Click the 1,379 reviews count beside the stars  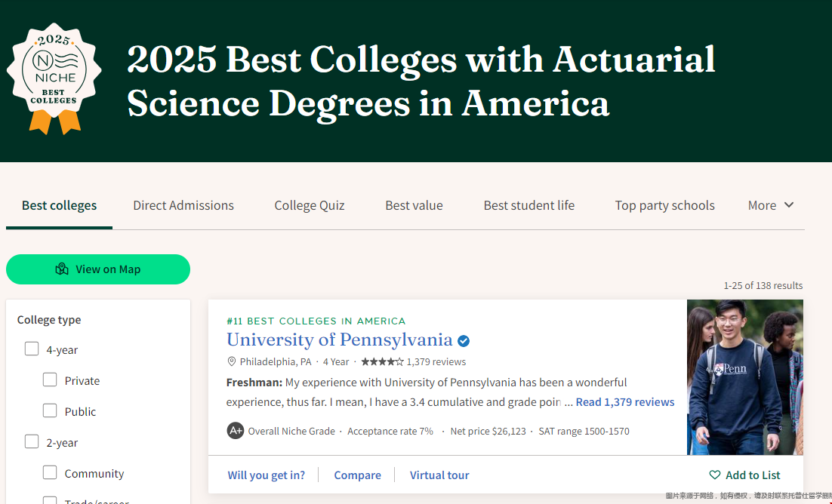click(436, 362)
